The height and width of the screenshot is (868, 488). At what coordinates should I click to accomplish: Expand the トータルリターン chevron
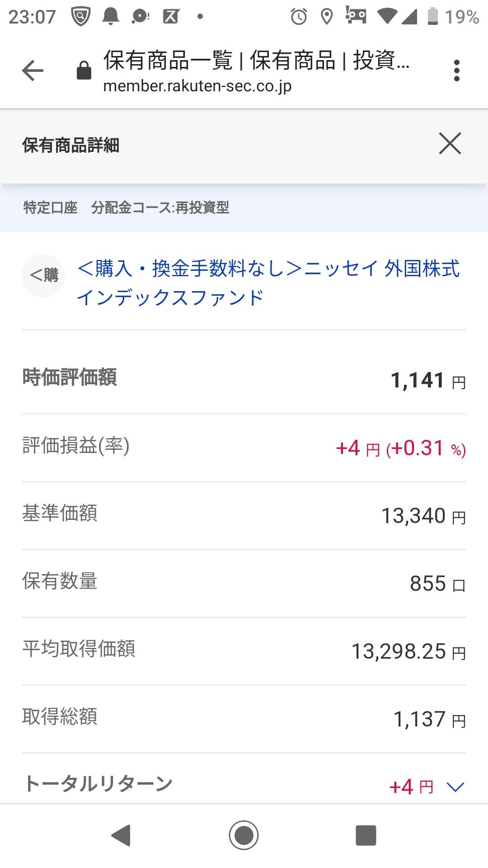pyautogui.click(x=455, y=787)
